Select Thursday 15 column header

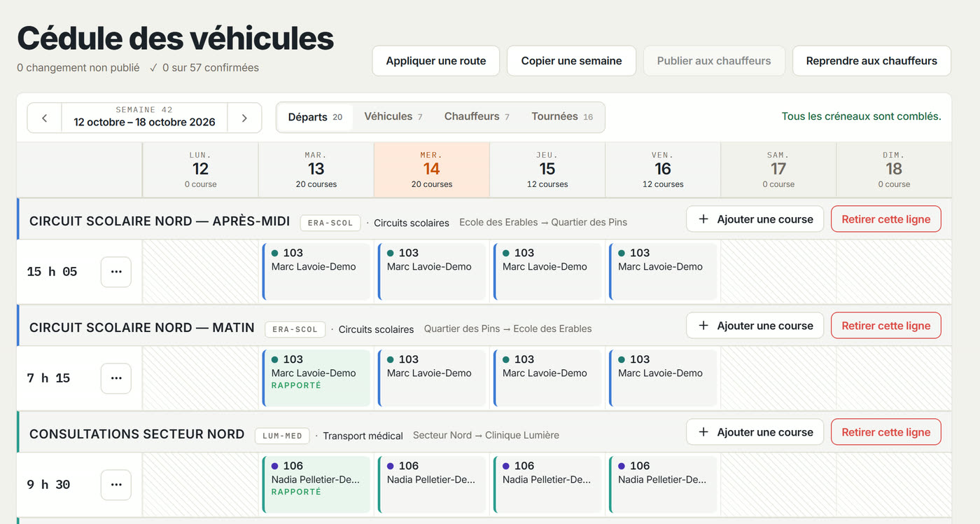pyautogui.click(x=547, y=170)
